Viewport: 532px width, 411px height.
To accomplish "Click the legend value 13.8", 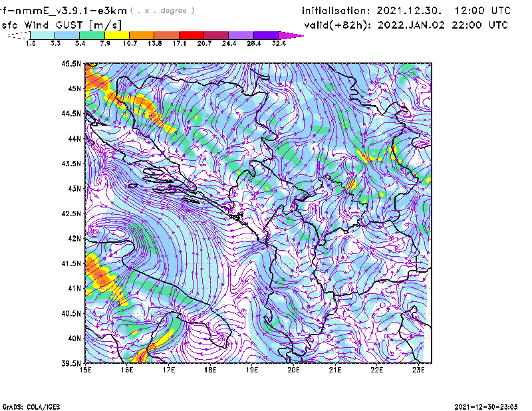I will tap(155, 43).
